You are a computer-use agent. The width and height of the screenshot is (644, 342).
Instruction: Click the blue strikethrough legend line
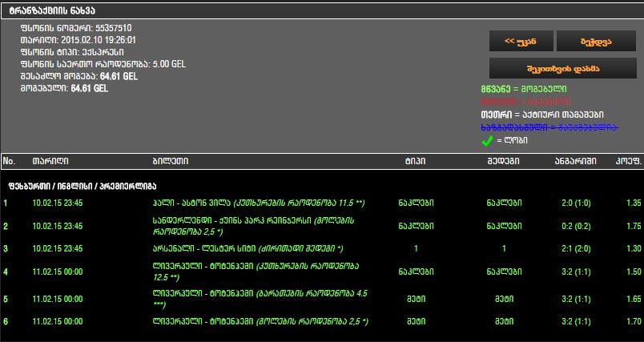click(x=549, y=127)
